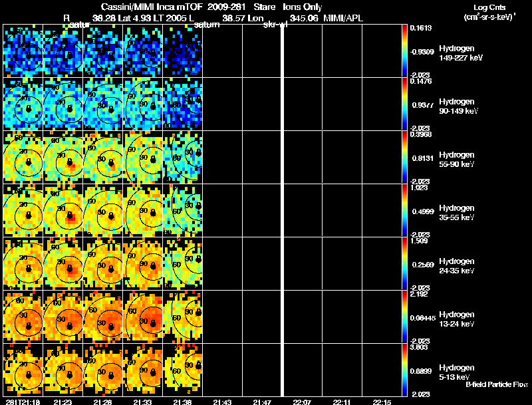Click the R value 38.28 in header
The image size is (532, 405).
(x=104, y=18)
